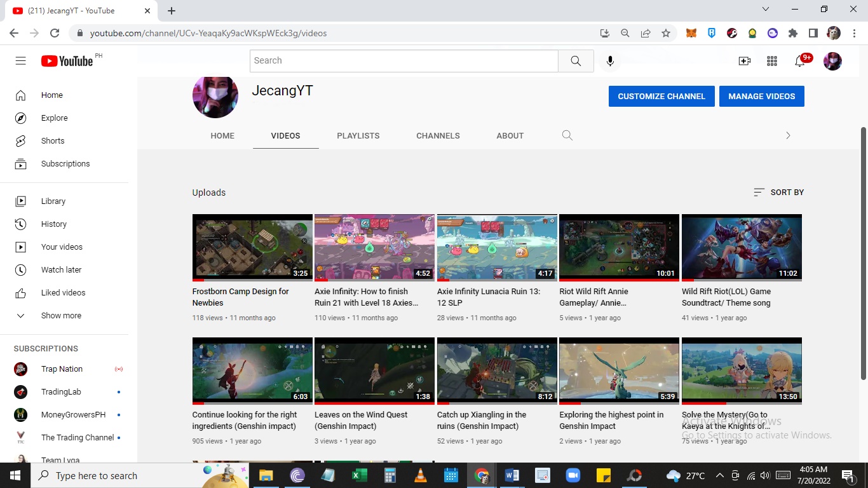Switch to the PLAYLISTS tab
The height and width of the screenshot is (488, 868).
(x=358, y=136)
